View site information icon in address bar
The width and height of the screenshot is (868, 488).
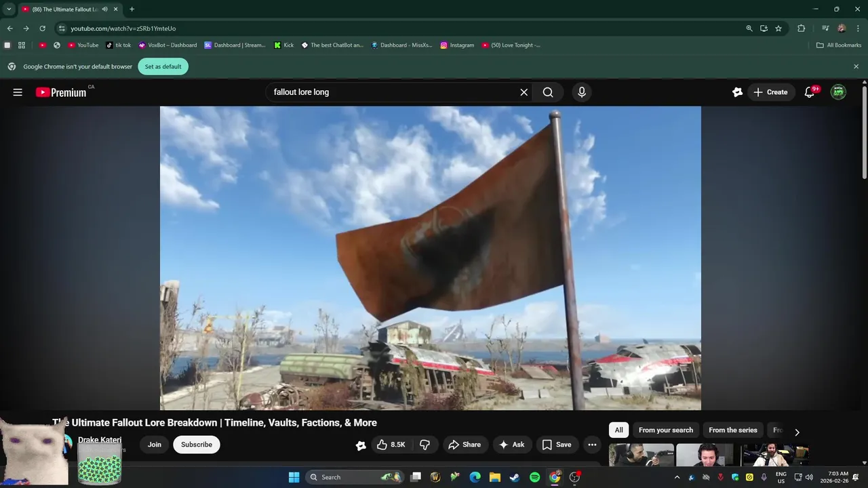(62, 28)
